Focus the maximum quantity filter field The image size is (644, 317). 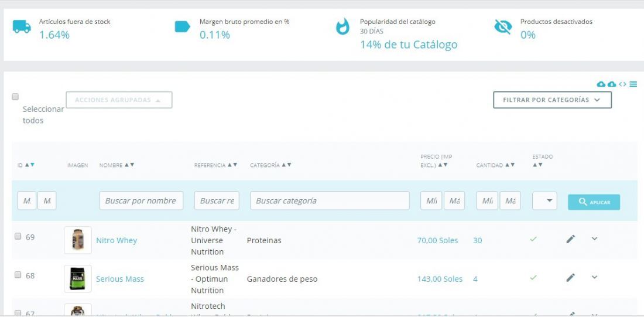coord(510,200)
